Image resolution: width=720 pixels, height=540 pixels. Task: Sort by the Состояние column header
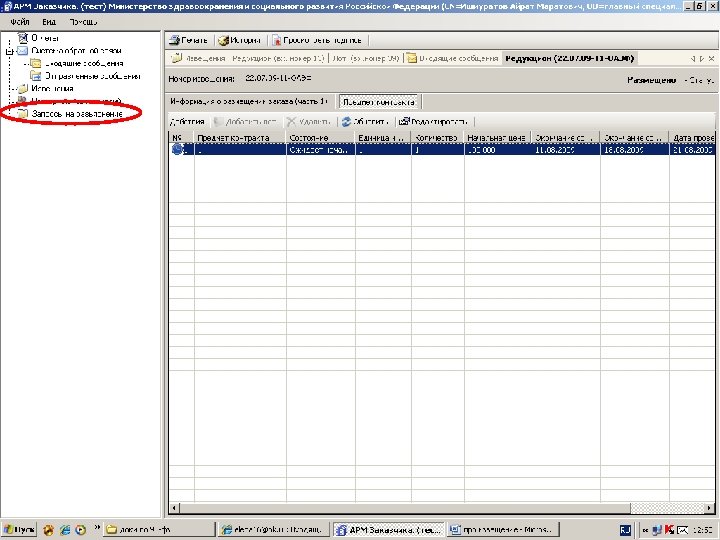point(321,137)
